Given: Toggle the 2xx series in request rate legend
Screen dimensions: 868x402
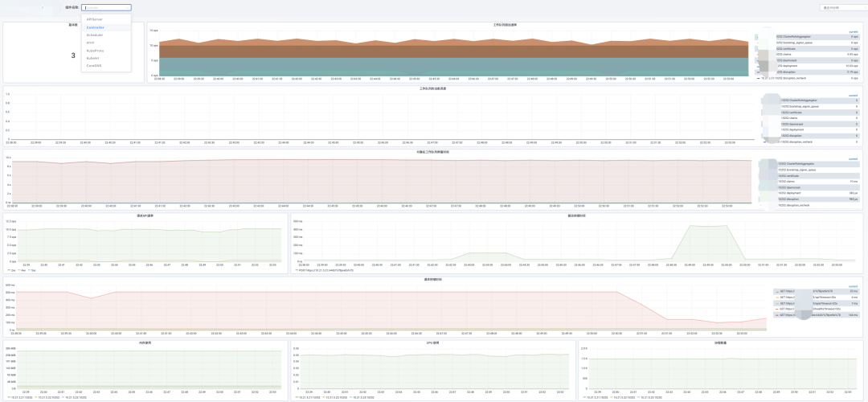Looking at the screenshot, I should [x=11, y=270].
